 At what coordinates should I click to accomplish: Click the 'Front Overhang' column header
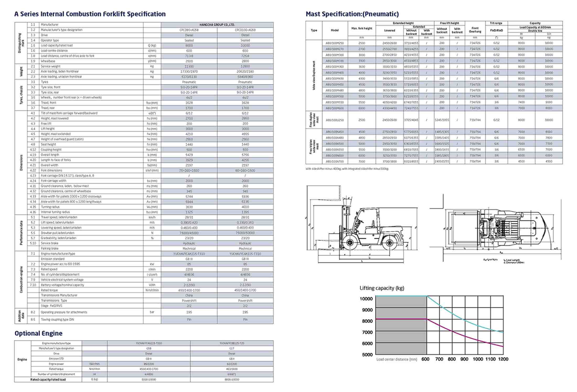coord(475,30)
